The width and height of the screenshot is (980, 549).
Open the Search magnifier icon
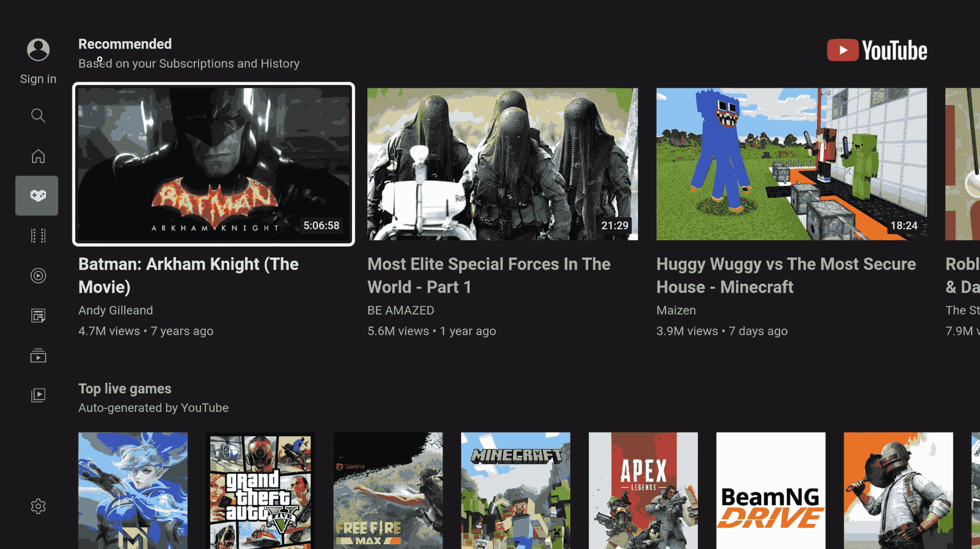38,115
